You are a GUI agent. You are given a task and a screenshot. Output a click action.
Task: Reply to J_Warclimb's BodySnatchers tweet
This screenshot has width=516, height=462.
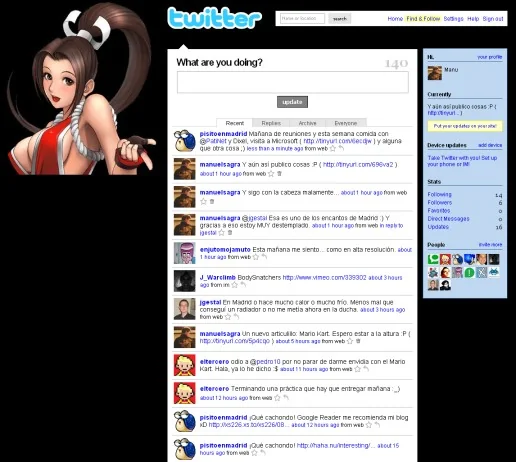point(243,285)
